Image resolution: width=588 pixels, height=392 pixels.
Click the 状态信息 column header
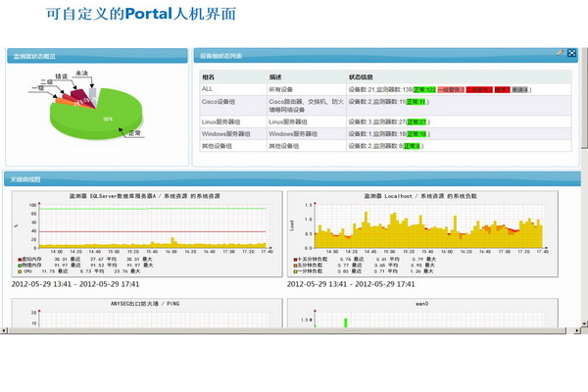[361, 75]
